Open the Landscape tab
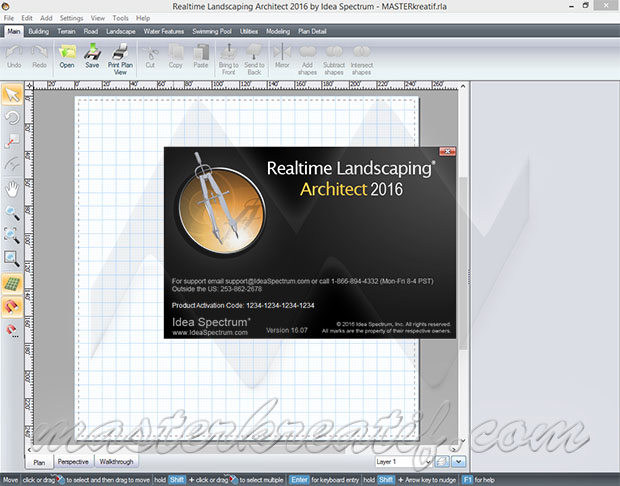This screenshot has height=486, width=620. [x=121, y=31]
